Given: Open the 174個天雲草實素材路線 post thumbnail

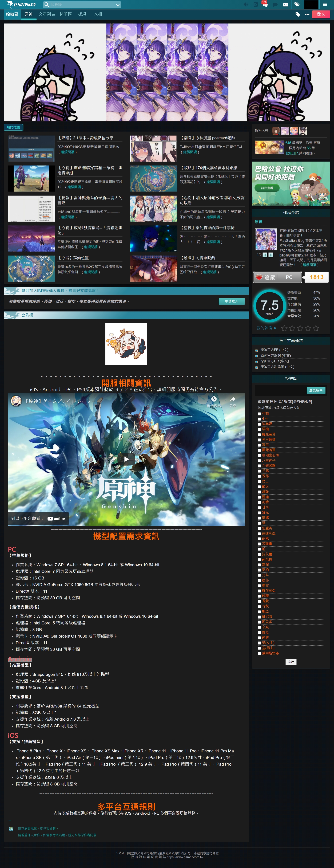Looking at the screenshot, I should [154, 179].
